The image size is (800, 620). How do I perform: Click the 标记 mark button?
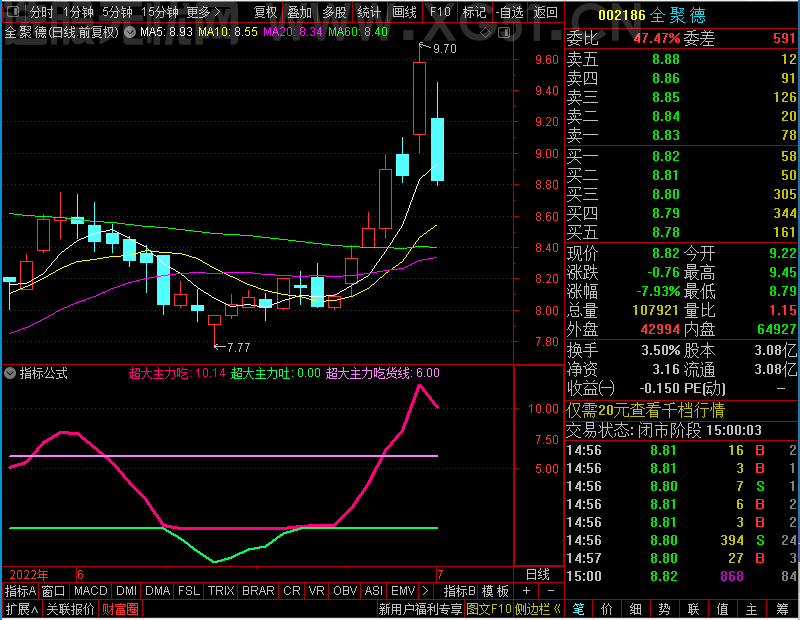474,12
